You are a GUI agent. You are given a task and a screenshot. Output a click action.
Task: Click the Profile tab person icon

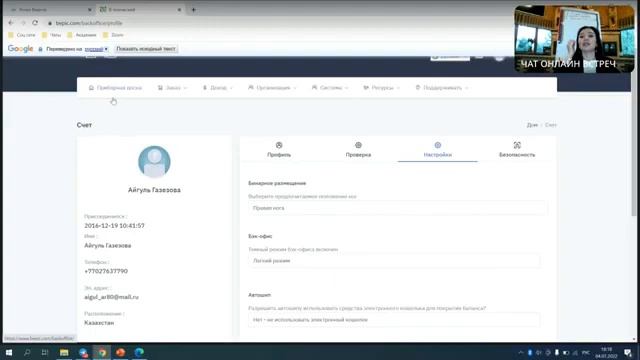(279, 145)
